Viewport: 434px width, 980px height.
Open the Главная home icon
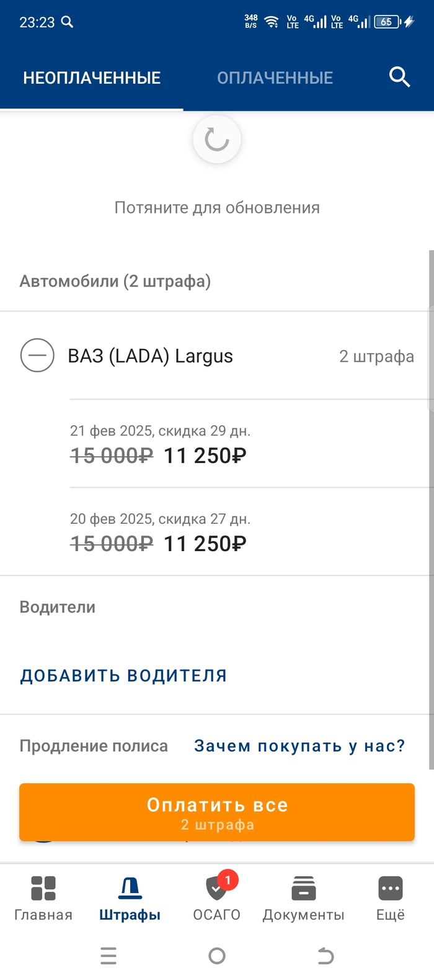pos(43,888)
